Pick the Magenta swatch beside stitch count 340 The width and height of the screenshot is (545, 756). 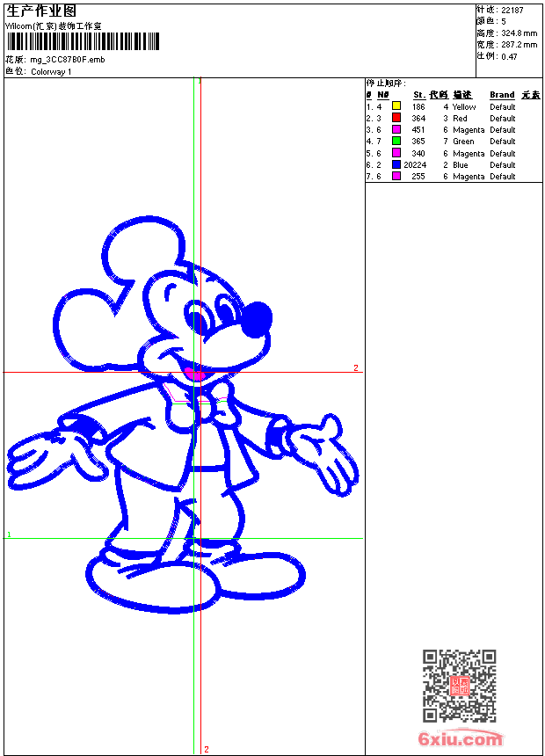coord(396,153)
